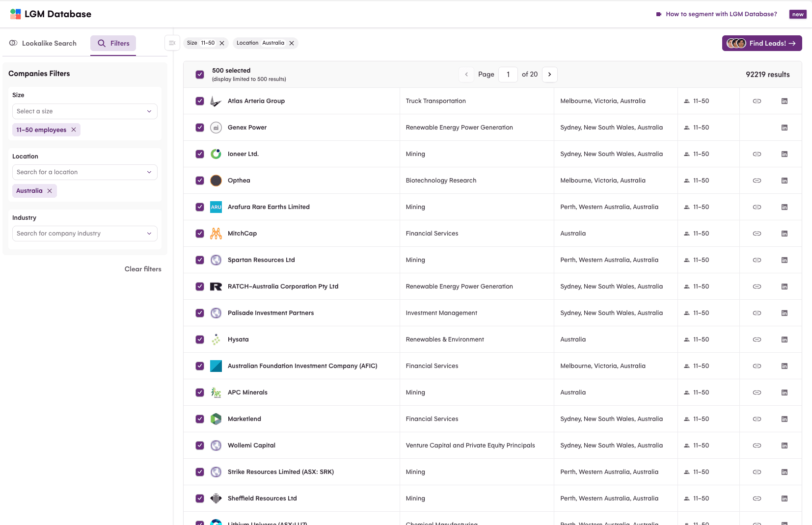Open the Select a size dropdown
Image resolution: width=812 pixels, height=525 pixels.
coord(84,111)
